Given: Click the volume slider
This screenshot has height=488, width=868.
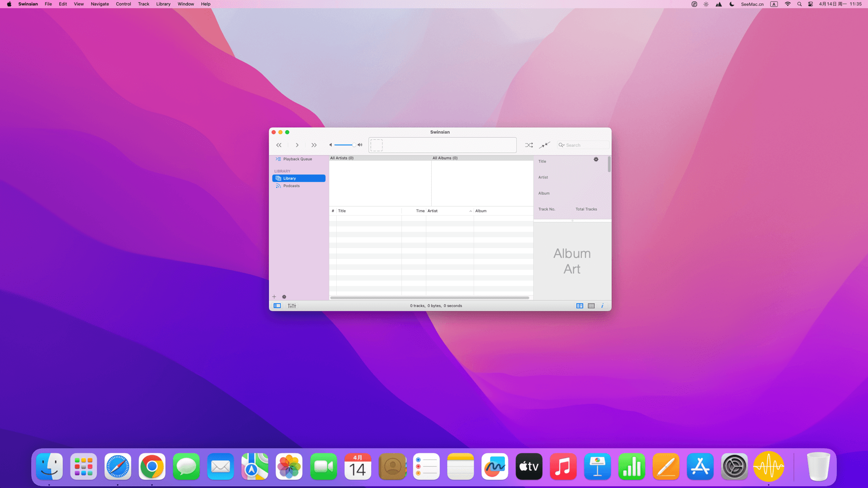Looking at the screenshot, I should click(345, 145).
